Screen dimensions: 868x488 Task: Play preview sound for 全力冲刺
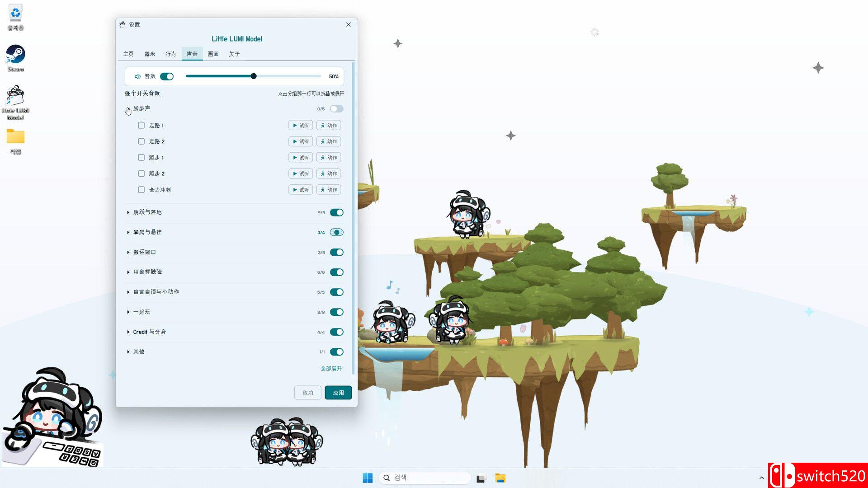301,190
